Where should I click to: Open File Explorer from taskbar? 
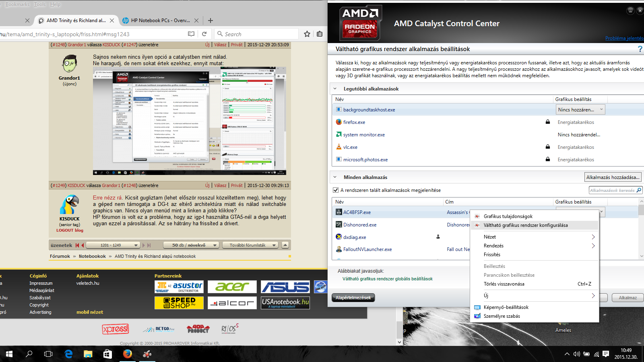coord(88,354)
